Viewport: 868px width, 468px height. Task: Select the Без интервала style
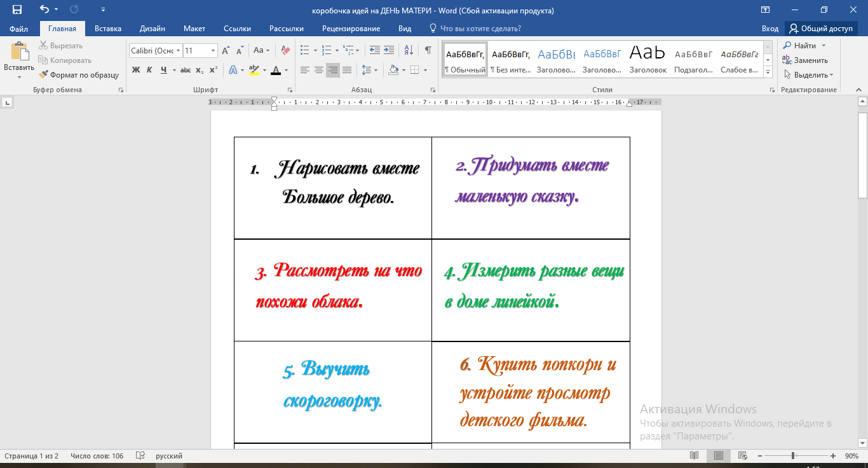pos(511,60)
